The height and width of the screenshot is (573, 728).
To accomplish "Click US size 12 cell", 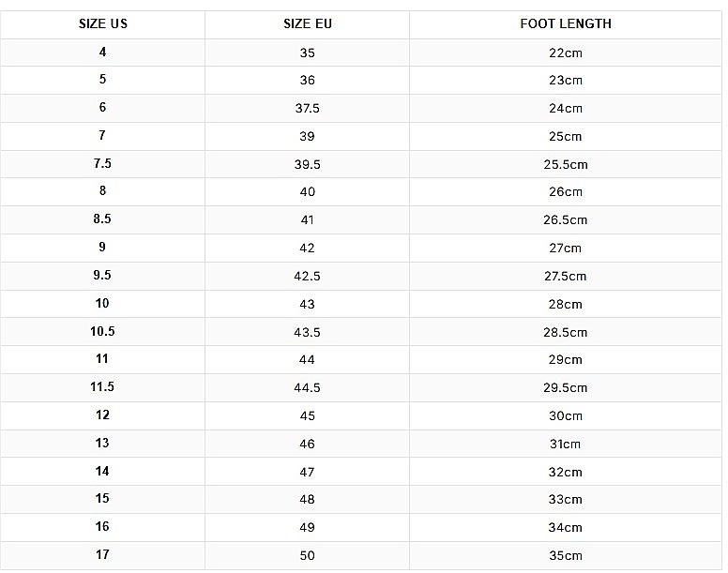I will click(x=102, y=415).
